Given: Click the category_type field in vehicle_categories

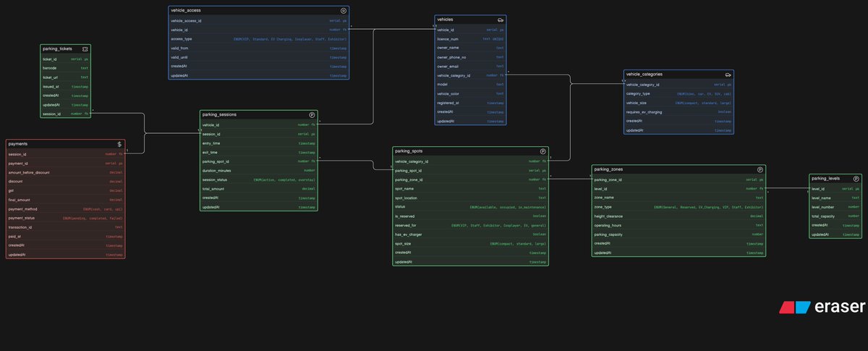Looking at the screenshot, I should coord(678,94).
